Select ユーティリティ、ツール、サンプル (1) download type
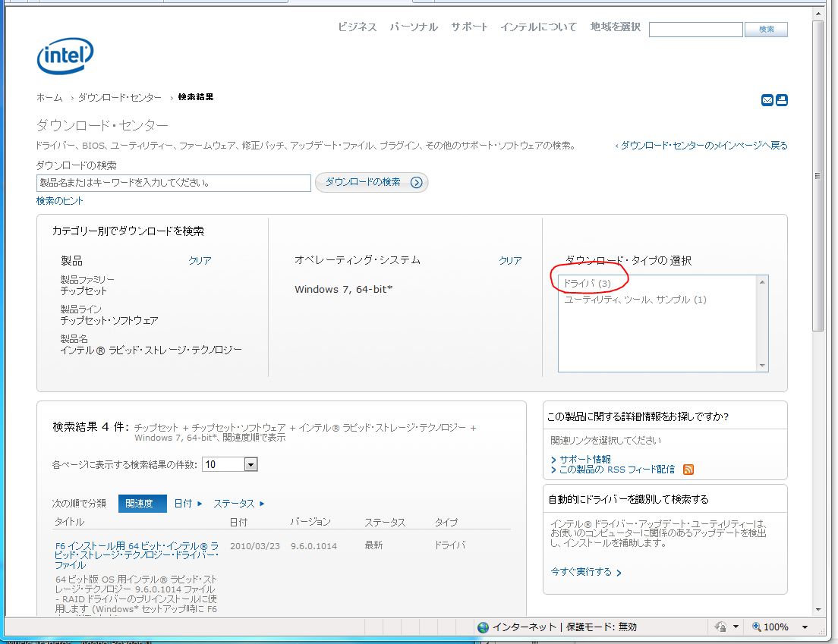 [x=635, y=300]
